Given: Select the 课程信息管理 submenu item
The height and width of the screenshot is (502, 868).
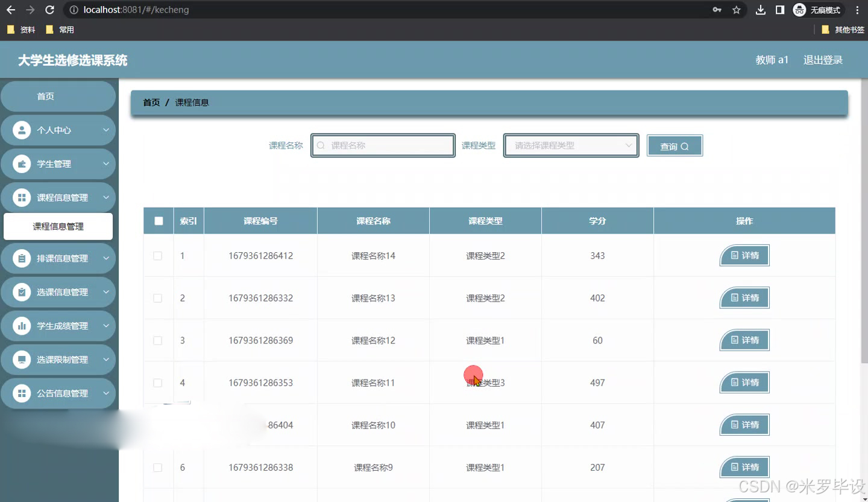Looking at the screenshot, I should pos(58,226).
